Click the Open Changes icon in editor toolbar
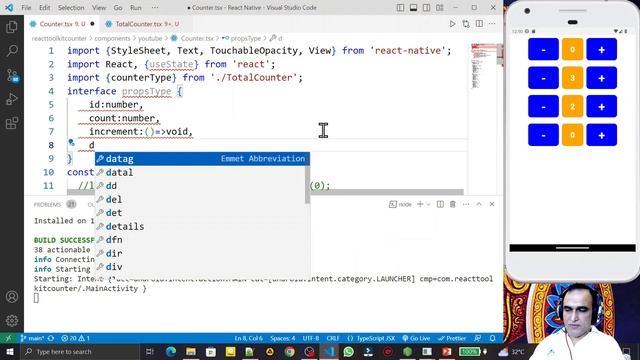Screen dimensions: 640x360 pyautogui.click(x=466, y=24)
